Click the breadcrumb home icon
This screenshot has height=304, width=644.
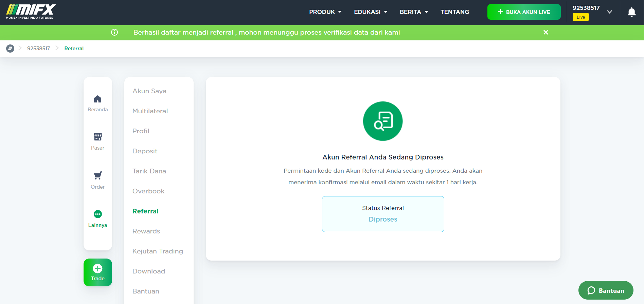pyautogui.click(x=10, y=49)
